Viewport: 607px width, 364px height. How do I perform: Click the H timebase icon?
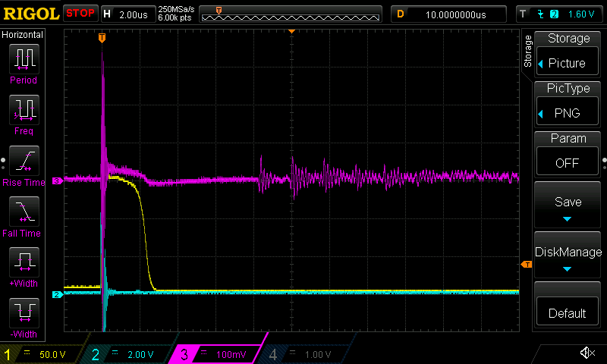107,14
